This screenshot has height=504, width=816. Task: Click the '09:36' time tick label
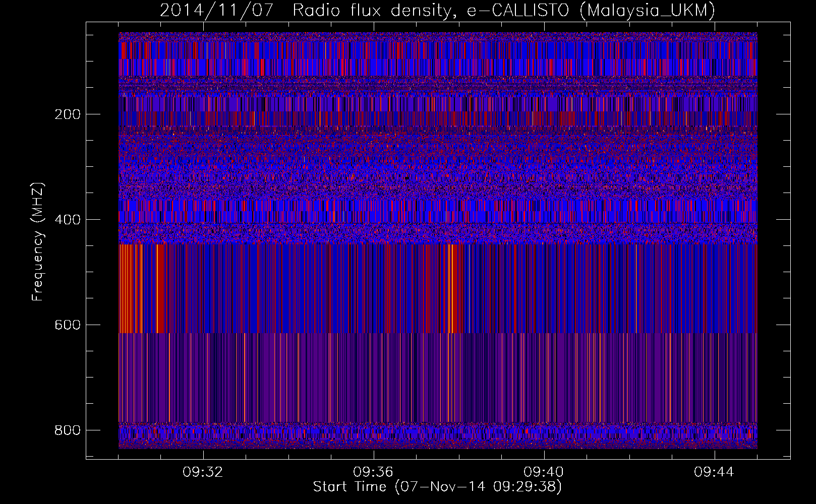click(x=373, y=472)
